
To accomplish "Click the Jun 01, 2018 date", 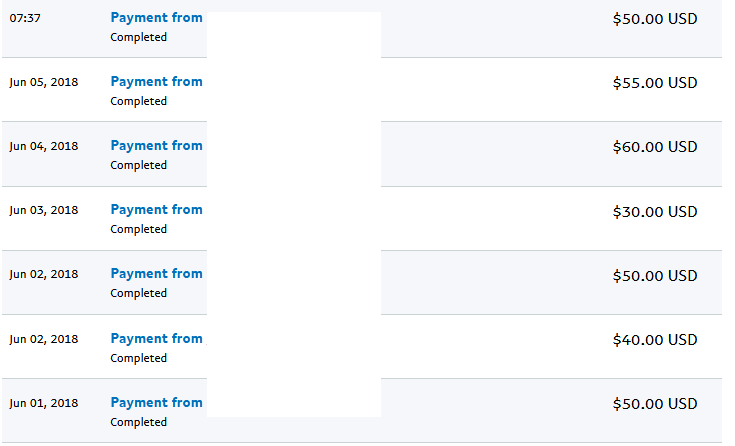I will point(44,403).
